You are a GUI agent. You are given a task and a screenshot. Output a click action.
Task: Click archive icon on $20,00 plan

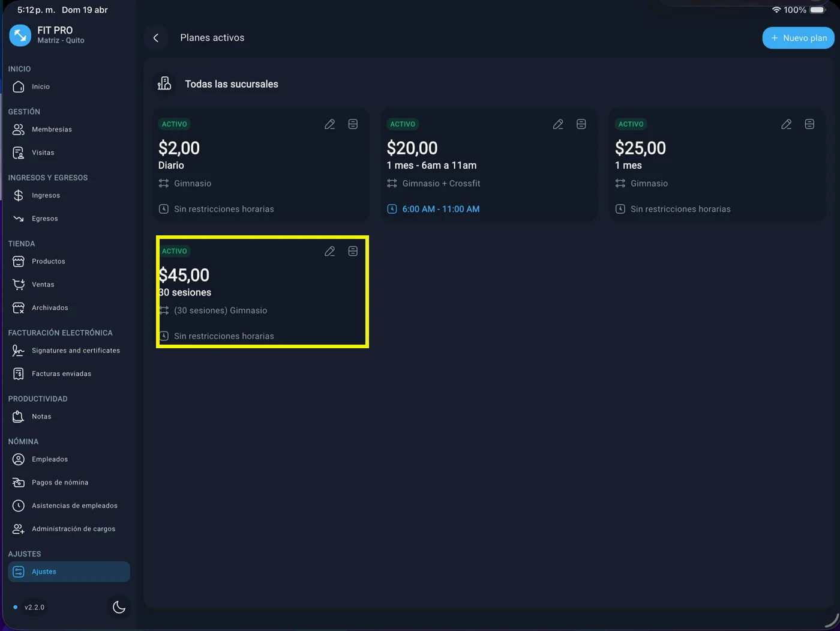[x=581, y=124]
